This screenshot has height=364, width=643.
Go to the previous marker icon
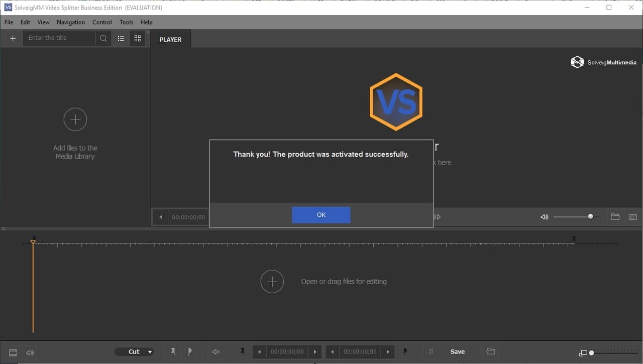point(242,351)
